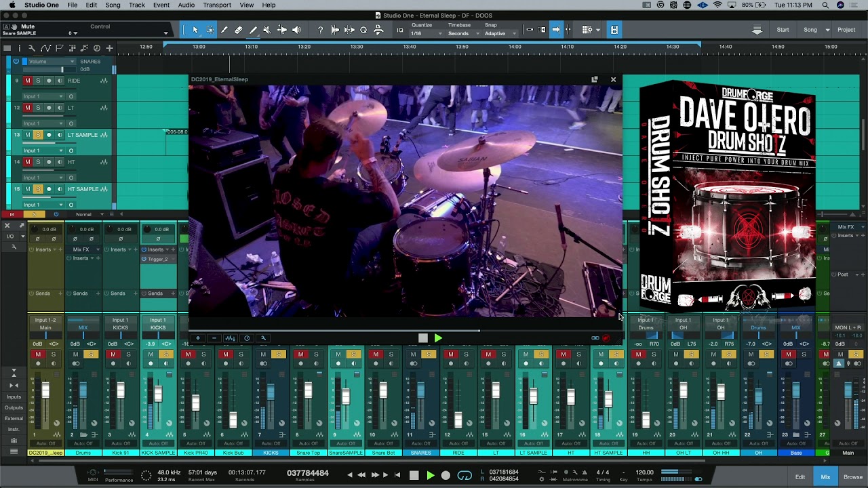Detach the video player window

(x=595, y=79)
